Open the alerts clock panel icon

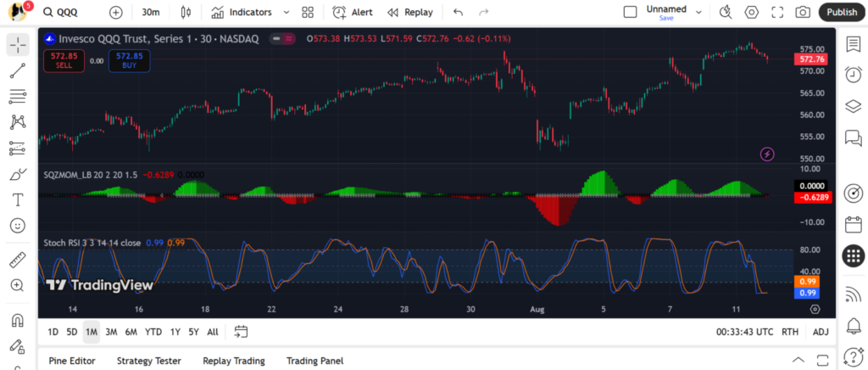click(853, 75)
